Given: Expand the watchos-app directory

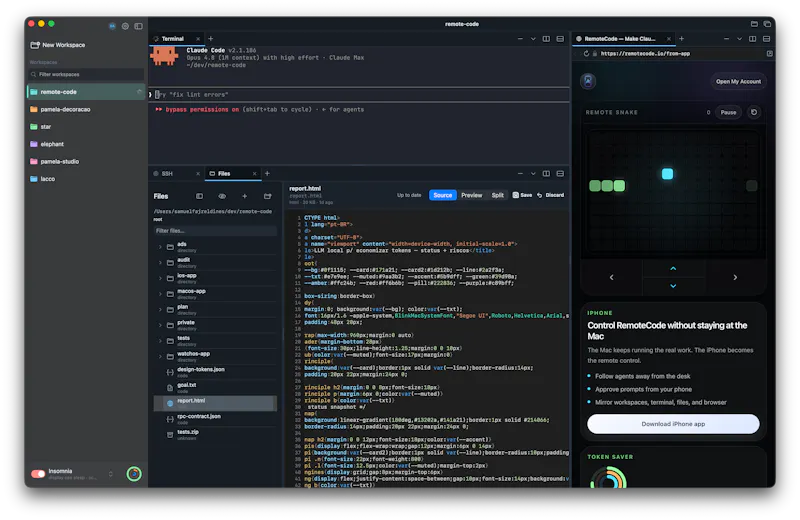Looking at the screenshot, I should point(160,357).
